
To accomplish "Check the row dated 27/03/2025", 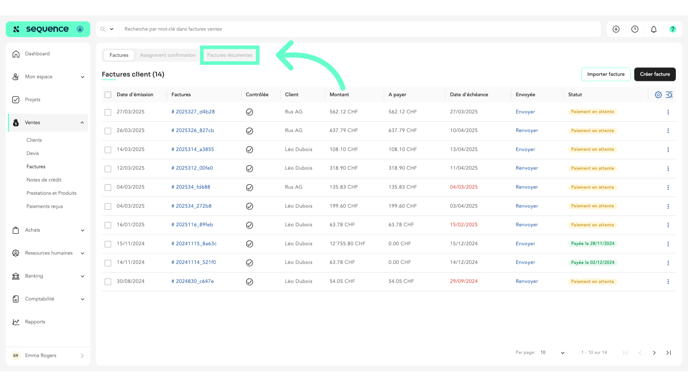I will click(108, 112).
